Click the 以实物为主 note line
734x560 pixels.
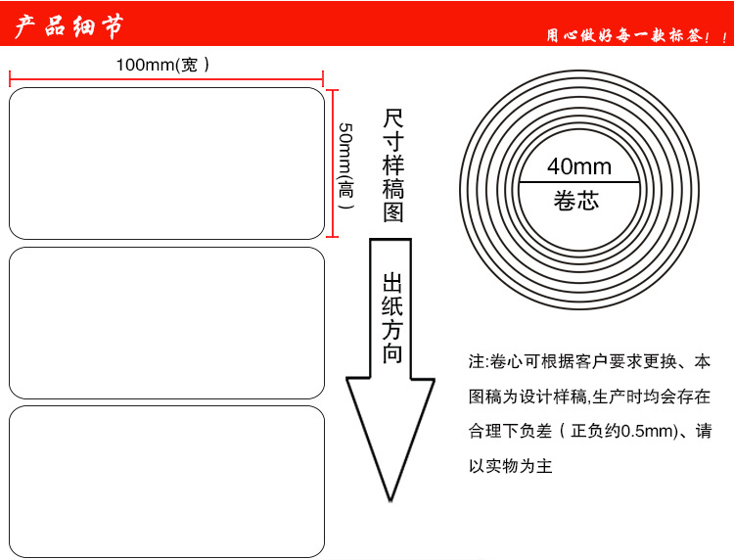tap(511, 466)
